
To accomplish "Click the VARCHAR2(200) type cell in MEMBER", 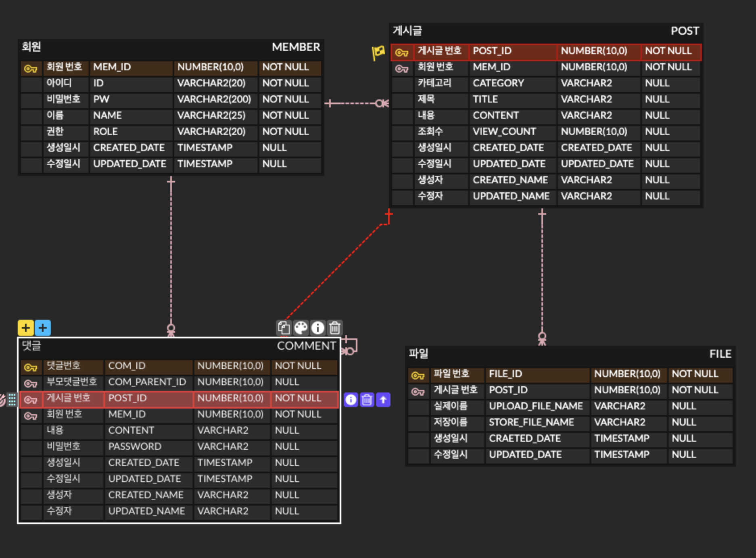I will (x=214, y=99).
